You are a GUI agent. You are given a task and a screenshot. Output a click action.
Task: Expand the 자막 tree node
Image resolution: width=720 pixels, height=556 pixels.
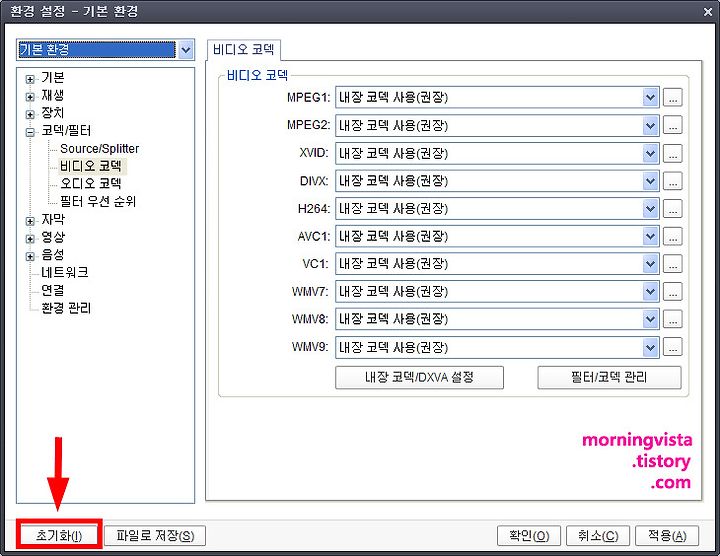30,221
